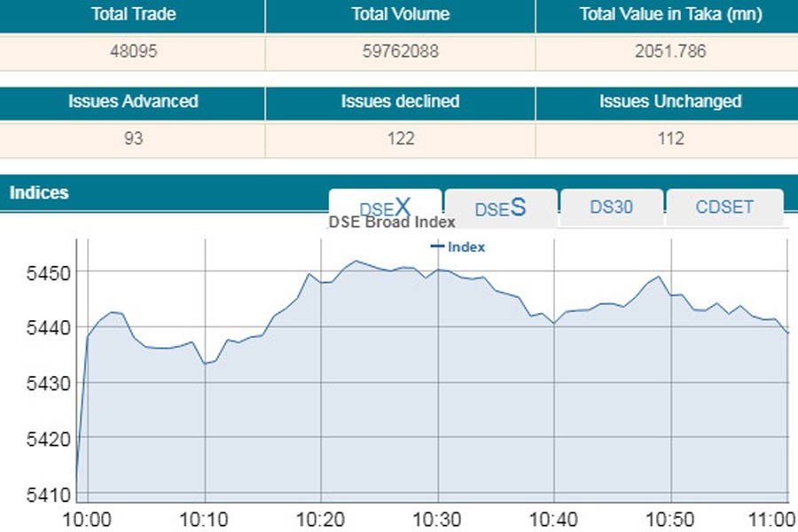Click the Total Trade header cell

(132, 14)
